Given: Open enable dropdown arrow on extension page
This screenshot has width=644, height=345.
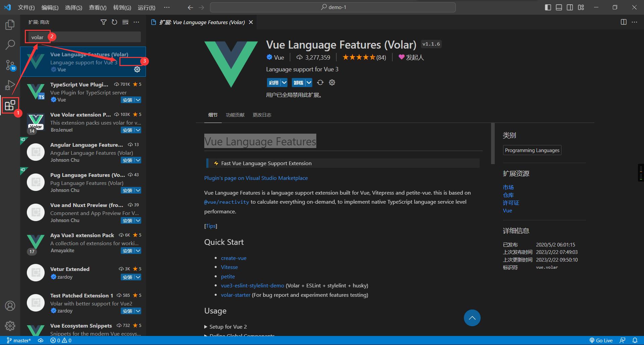Looking at the screenshot, I should point(284,82).
